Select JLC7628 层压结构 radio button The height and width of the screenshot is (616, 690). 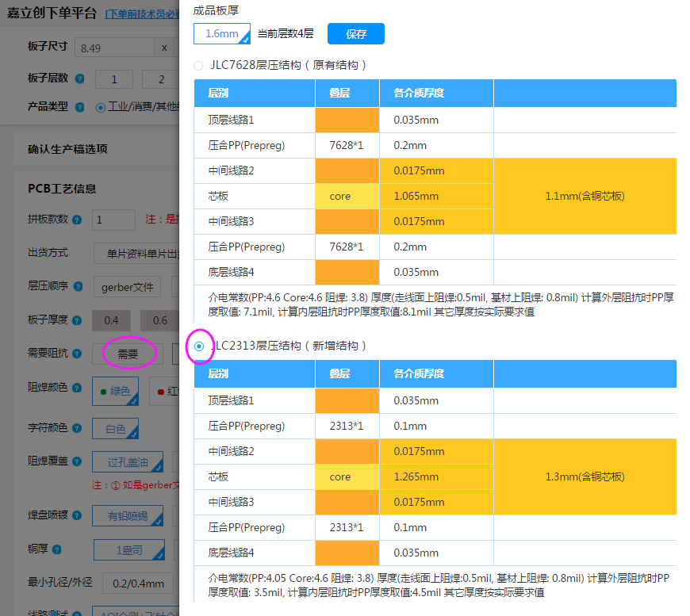point(198,65)
